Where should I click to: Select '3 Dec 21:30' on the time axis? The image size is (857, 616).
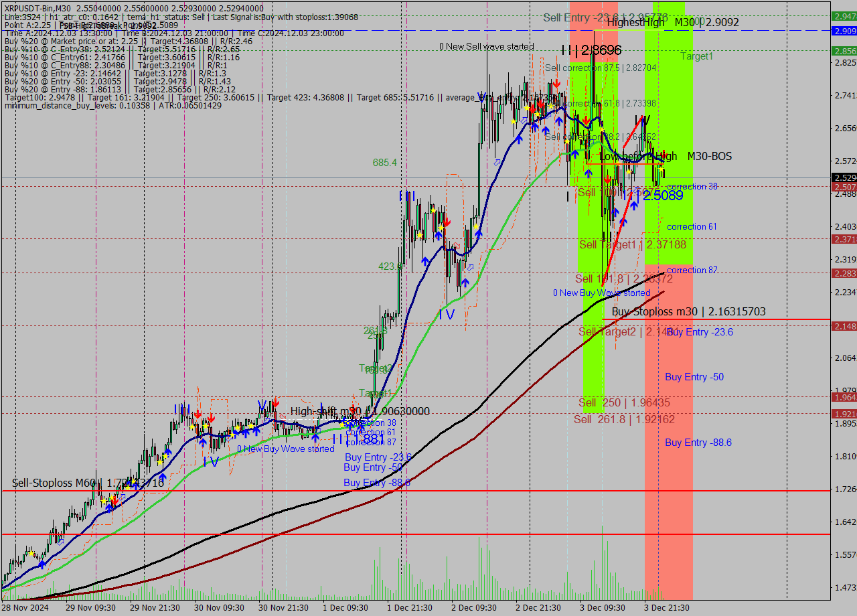(x=667, y=608)
